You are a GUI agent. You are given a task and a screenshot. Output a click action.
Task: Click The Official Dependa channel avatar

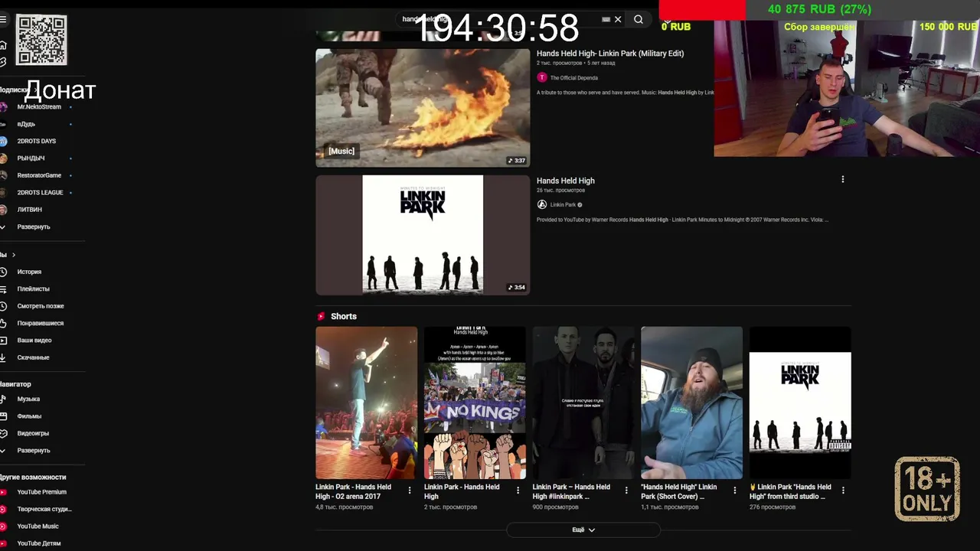pos(542,77)
